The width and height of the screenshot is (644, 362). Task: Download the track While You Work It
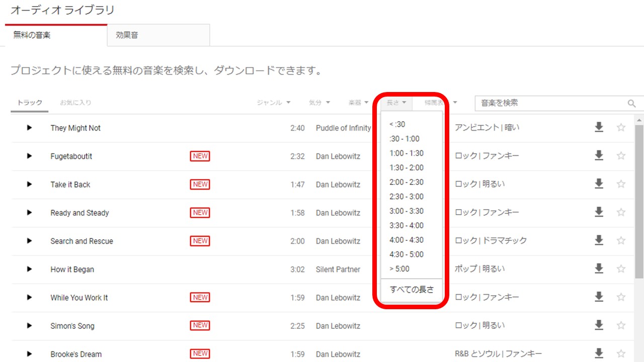599,297
